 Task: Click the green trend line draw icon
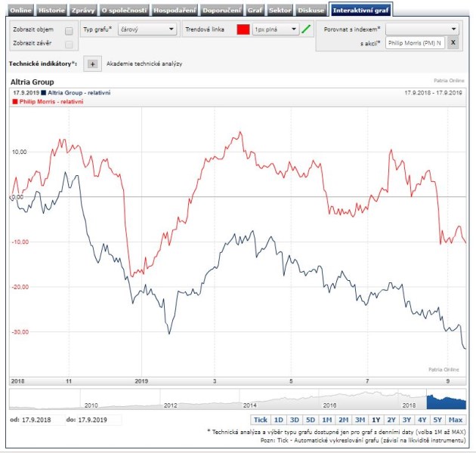point(306,29)
